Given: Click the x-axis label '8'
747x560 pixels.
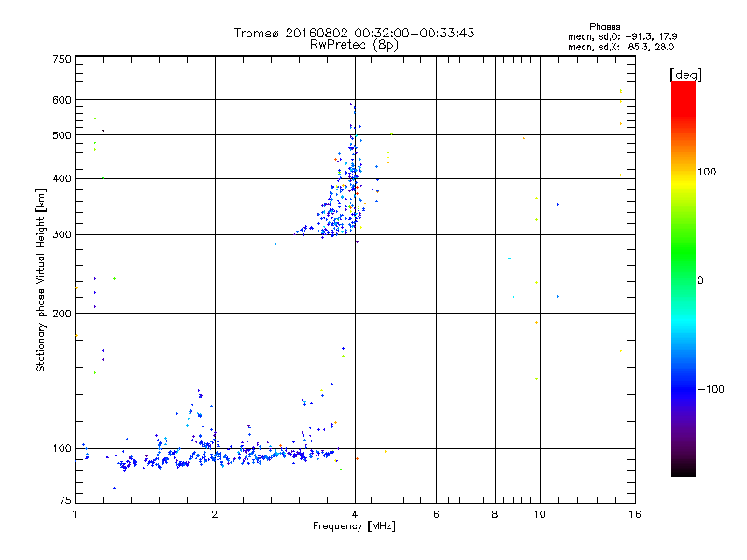Looking at the screenshot, I should coord(495,514).
